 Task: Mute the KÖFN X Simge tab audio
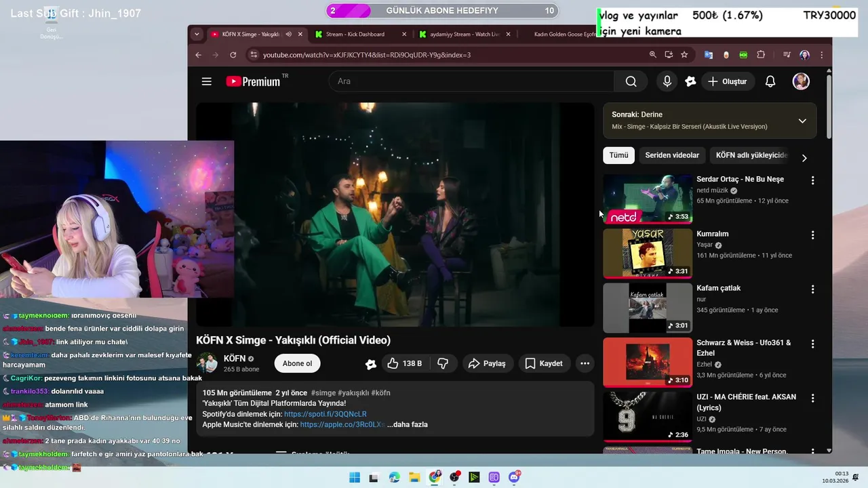[x=289, y=34]
